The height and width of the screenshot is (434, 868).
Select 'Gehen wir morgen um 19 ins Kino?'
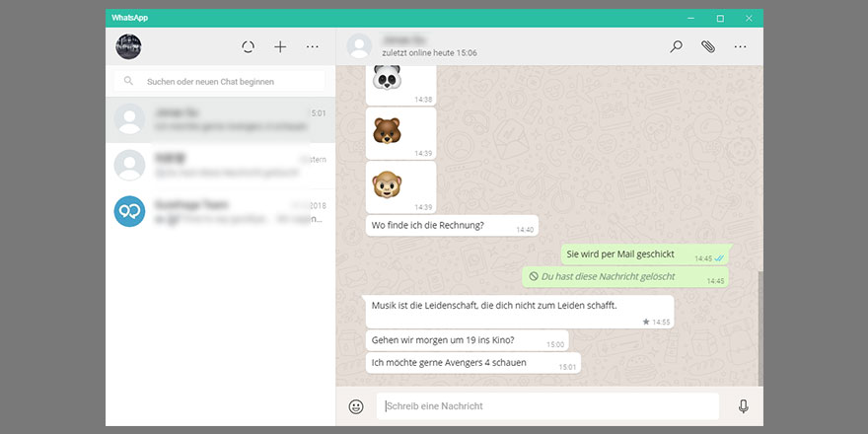[x=467, y=340]
